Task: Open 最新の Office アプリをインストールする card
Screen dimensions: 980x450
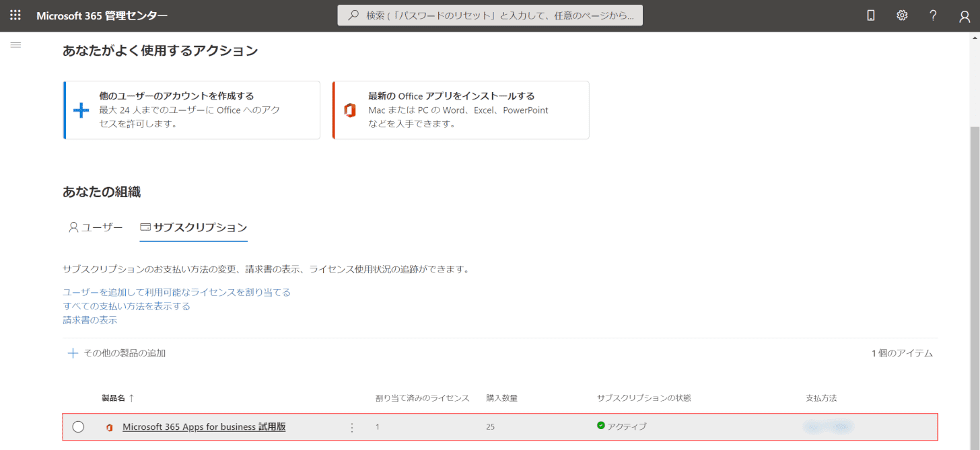Action: click(461, 110)
